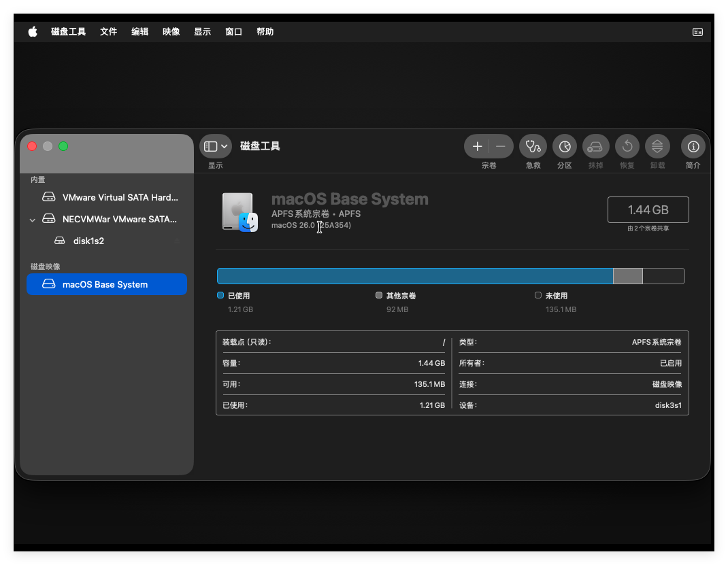Open the Info (简介) icon
This screenshot has width=728, height=565.
tap(693, 147)
